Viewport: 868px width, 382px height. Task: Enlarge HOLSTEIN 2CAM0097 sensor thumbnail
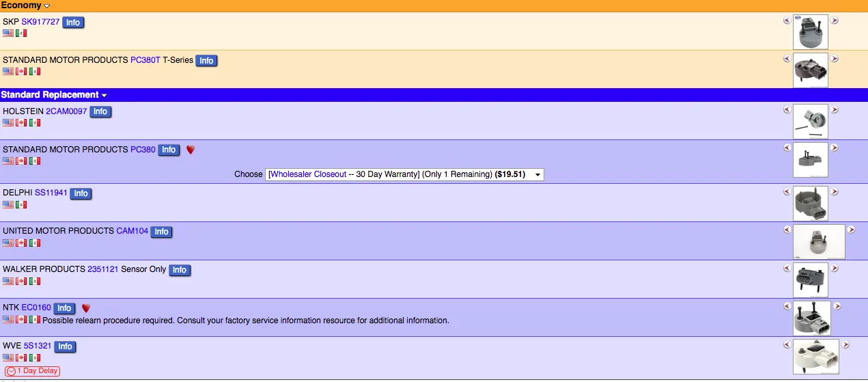811,121
